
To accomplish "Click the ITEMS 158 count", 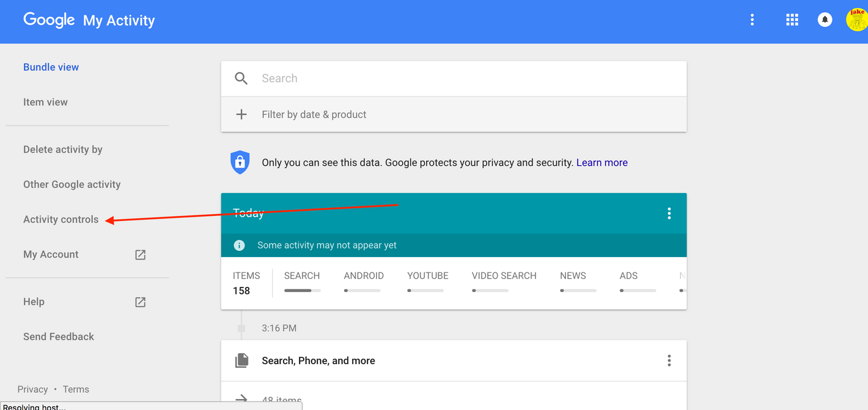I will (246, 283).
